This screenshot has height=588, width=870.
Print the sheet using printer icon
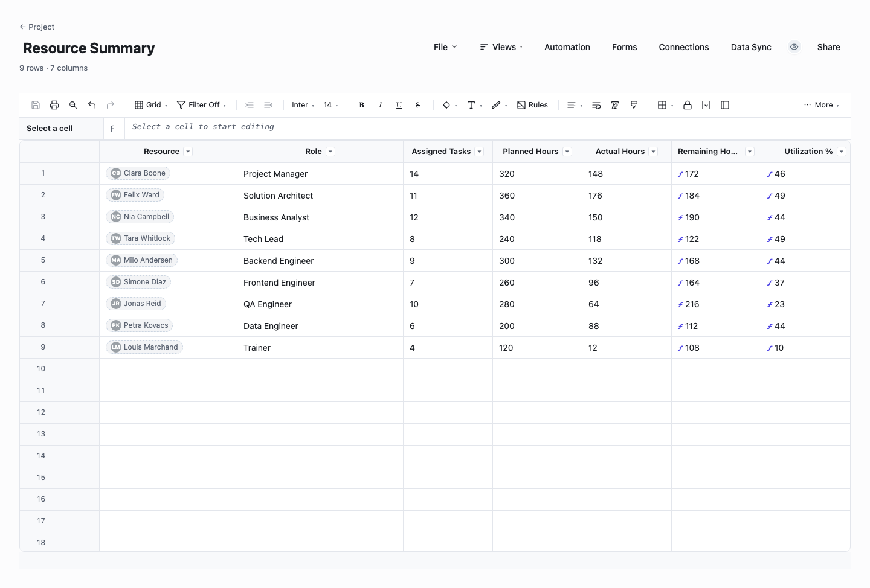pyautogui.click(x=54, y=105)
